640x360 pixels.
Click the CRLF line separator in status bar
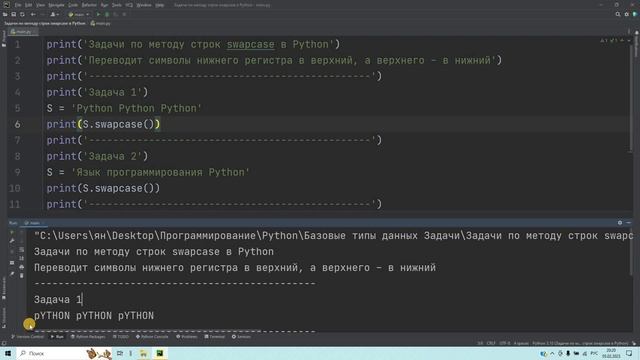[491, 343]
